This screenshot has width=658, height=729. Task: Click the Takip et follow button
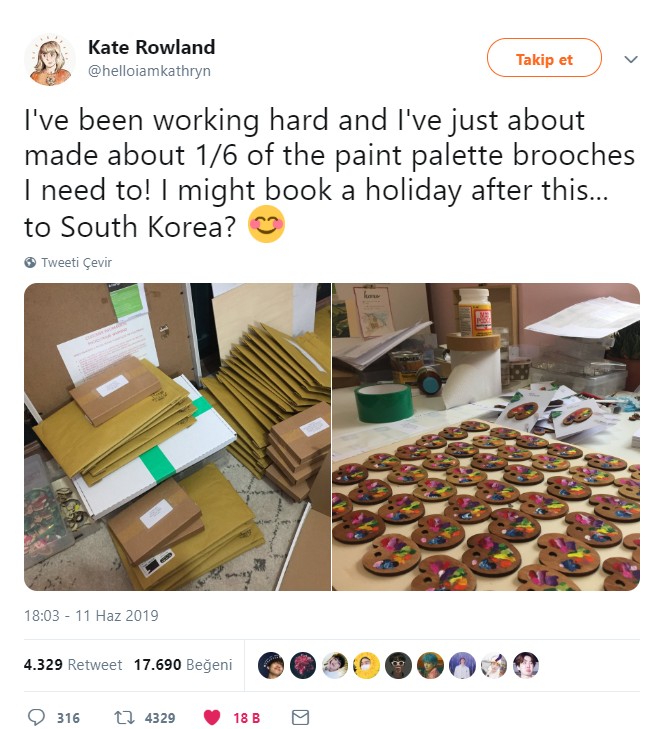point(544,58)
